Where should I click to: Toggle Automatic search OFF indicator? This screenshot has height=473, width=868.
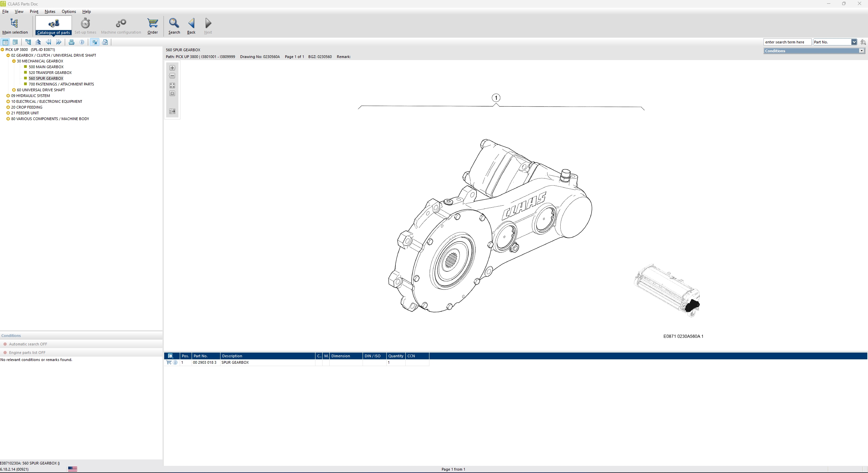click(5, 344)
